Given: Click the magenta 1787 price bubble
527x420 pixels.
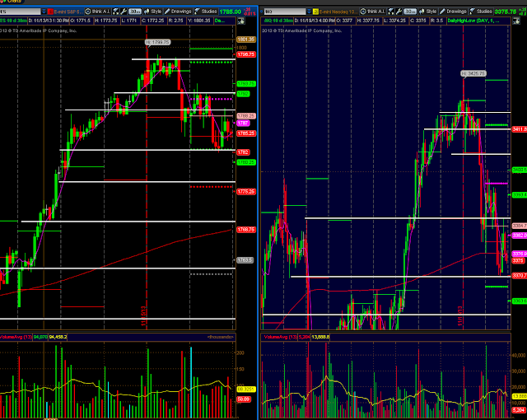Looking at the screenshot, I should tap(243, 124).
